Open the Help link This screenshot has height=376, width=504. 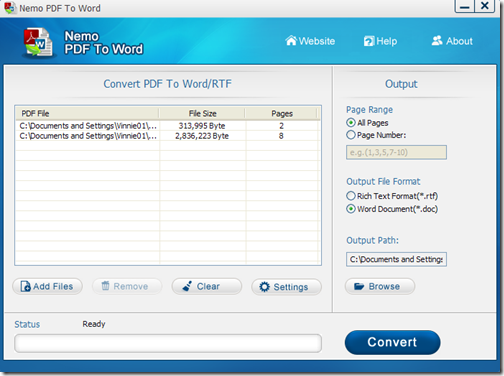tap(380, 41)
